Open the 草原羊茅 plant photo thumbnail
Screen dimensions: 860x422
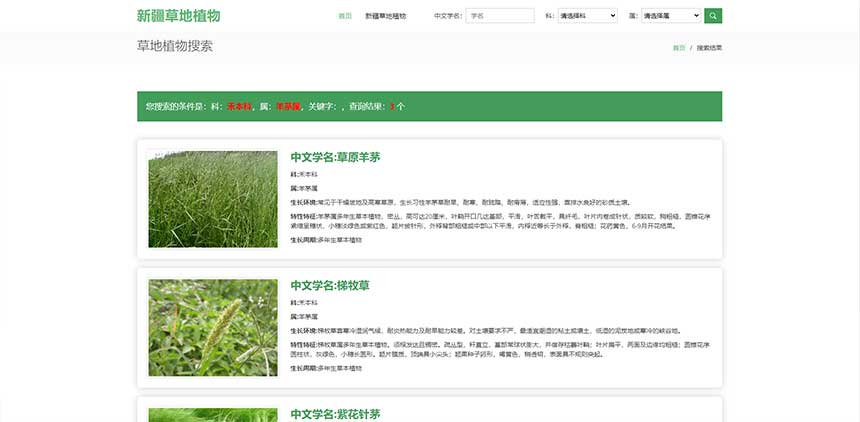tap(213, 199)
